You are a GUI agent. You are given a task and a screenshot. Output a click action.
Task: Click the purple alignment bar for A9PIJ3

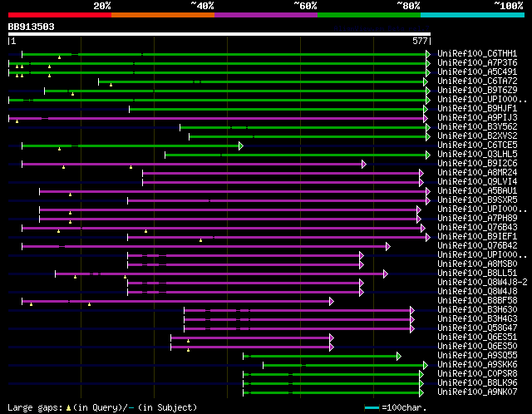[x=218, y=118]
